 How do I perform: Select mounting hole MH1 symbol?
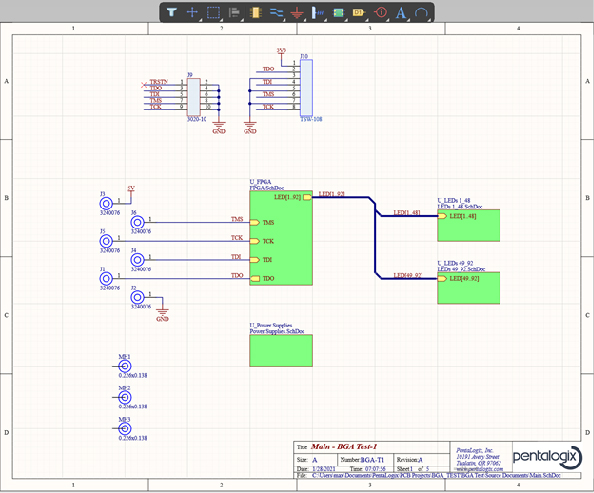click(125, 366)
